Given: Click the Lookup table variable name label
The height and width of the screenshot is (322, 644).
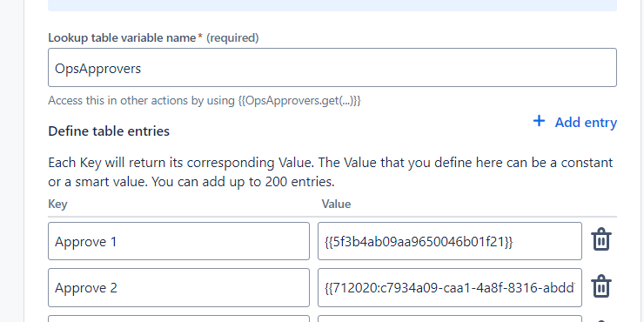Looking at the screenshot, I should (122, 37).
